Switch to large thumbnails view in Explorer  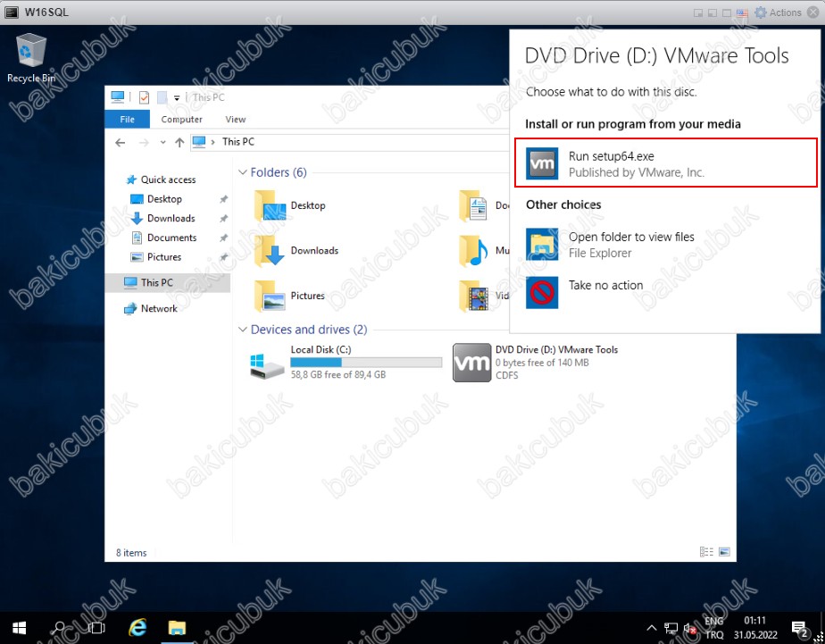pos(724,553)
